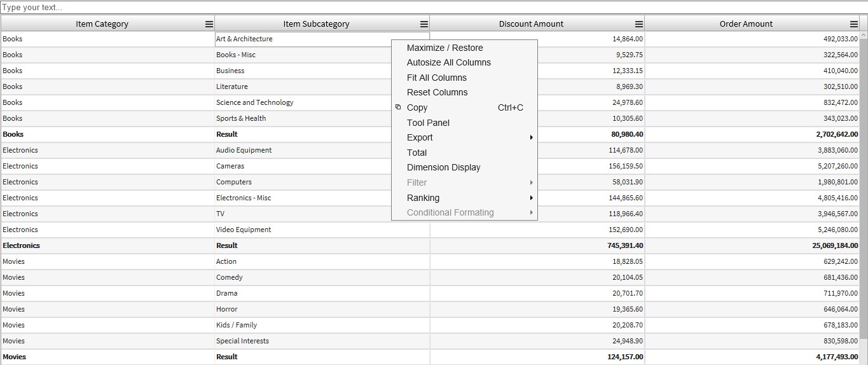Choose Autosize All Columns

(x=448, y=62)
